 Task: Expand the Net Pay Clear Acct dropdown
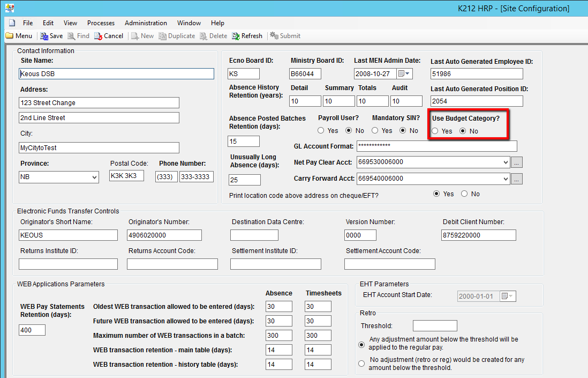(506, 162)
